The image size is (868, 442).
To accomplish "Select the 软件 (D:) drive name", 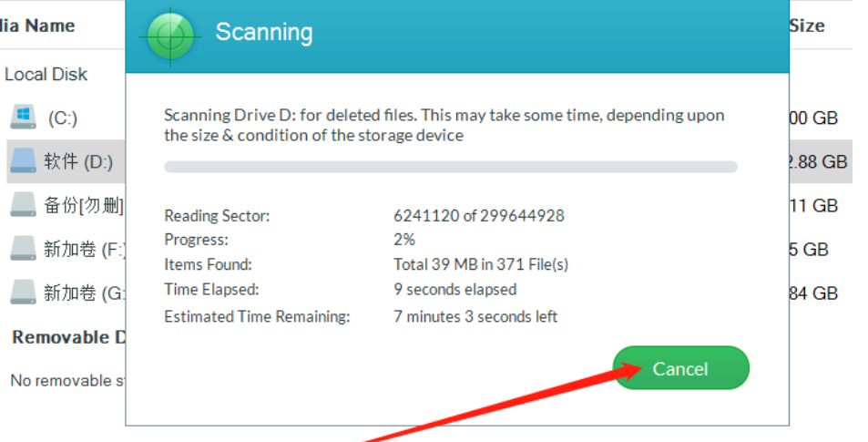I will point(78,162).
